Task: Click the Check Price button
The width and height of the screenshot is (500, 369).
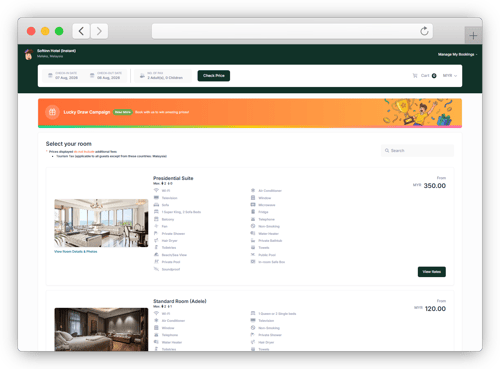Action: click(x=214, y=76)
